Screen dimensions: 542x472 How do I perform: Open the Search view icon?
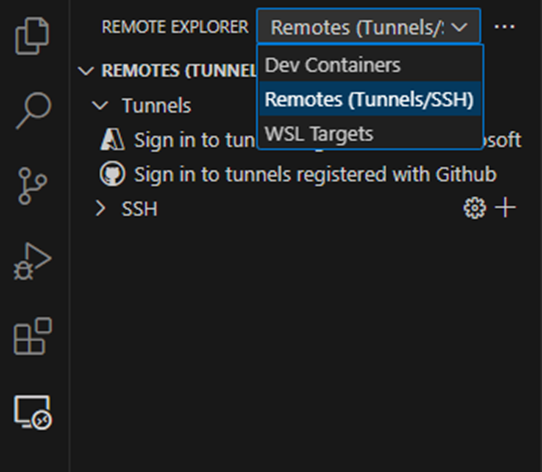34,111
